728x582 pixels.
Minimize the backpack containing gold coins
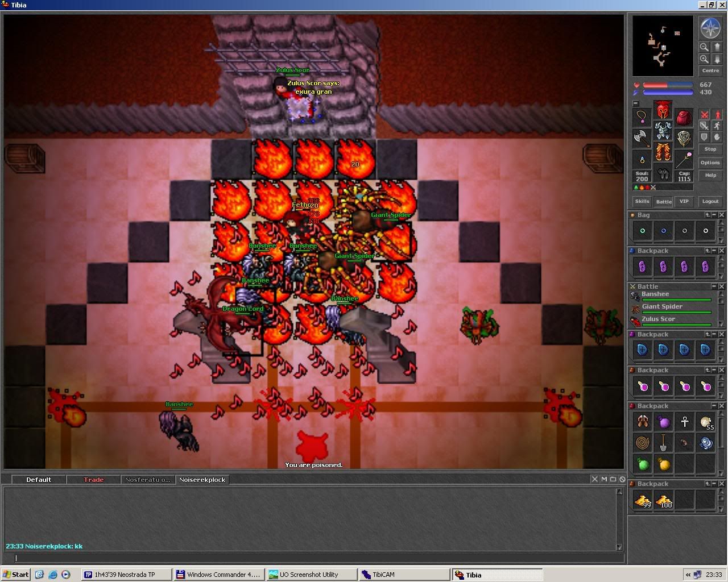(x=715, y=484)
